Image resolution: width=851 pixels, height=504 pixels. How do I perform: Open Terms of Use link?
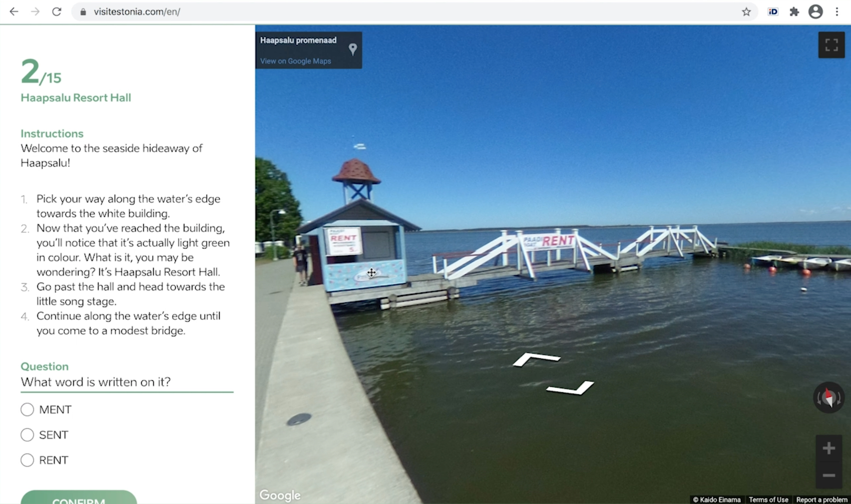click(768, 500)
